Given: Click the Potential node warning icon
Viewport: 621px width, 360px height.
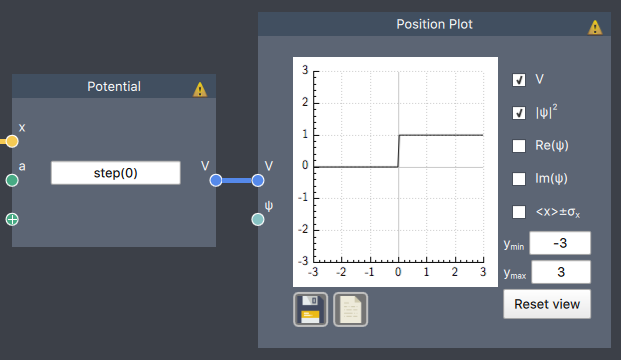Looking at the screenshot, I should pos(200,90).
